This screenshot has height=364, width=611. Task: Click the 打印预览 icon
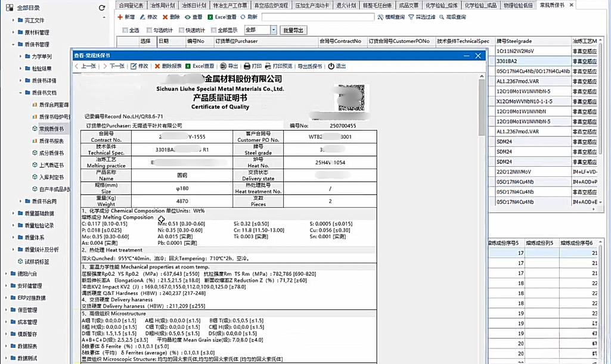[268, 66]
